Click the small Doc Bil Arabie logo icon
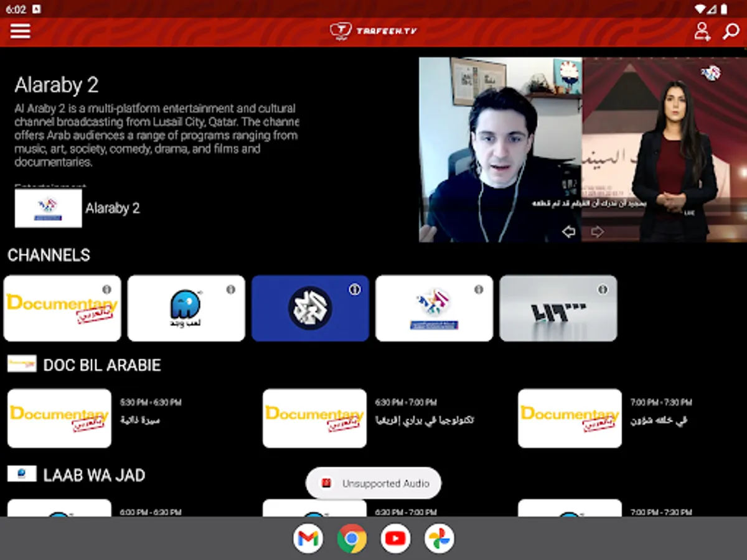This screenshot has height=560, width=747. click(22, 364)
